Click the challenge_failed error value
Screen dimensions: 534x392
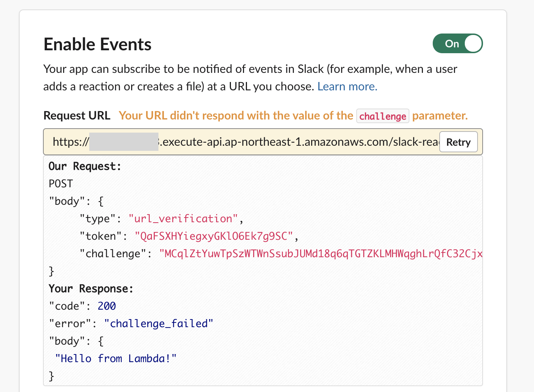tap(158, 324)
